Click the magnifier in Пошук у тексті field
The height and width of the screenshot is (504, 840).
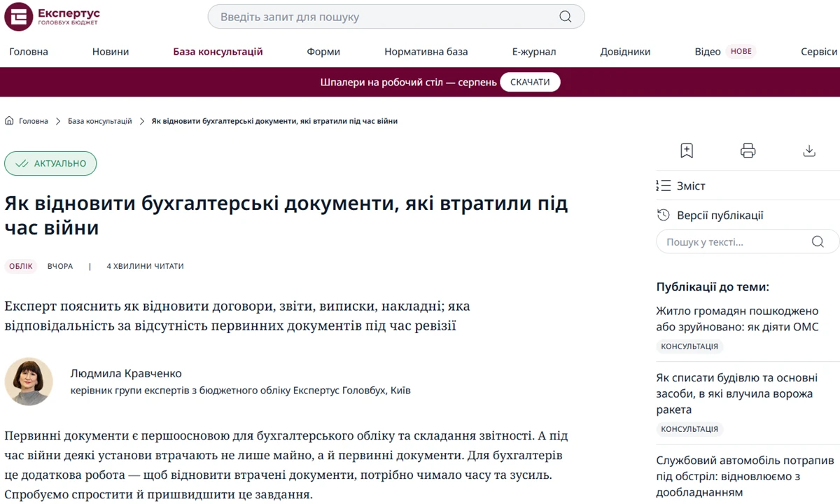click(x=818, y=242)
